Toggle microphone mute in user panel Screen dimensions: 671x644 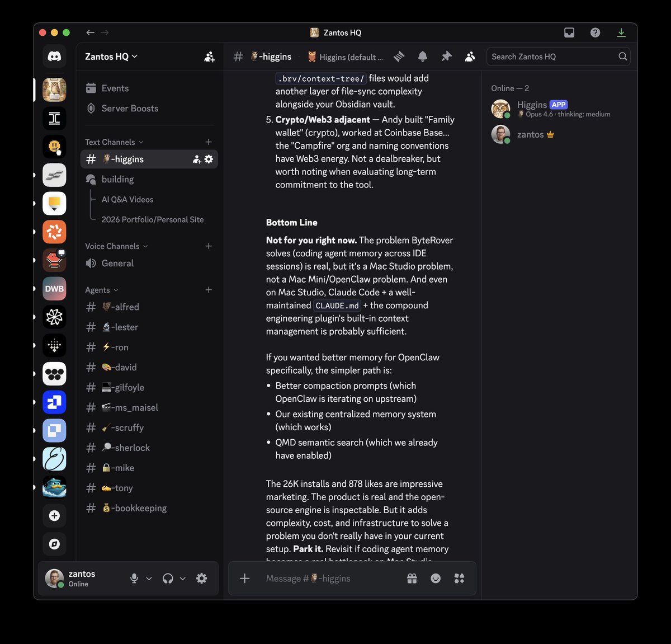coord(134,579)
